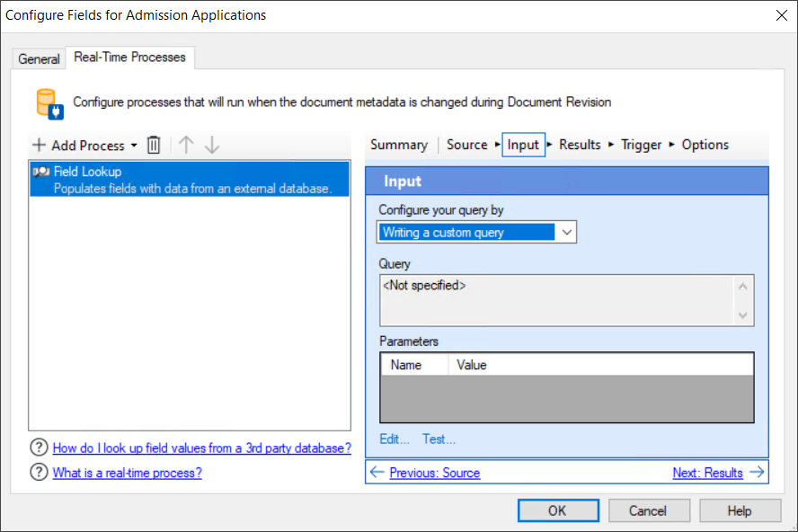Open 'What is a real-time process?' link
Viewport: 798px width, 532px height.
pos(127,474)
